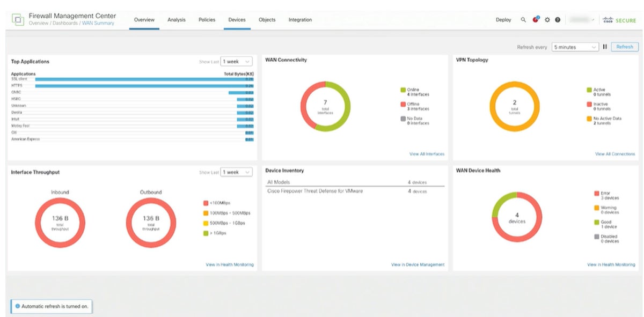Image resolution: width=644 pixels, height=317 pixels.
Task: Click the Cisco SECURE logo
Action: point(621,19)
